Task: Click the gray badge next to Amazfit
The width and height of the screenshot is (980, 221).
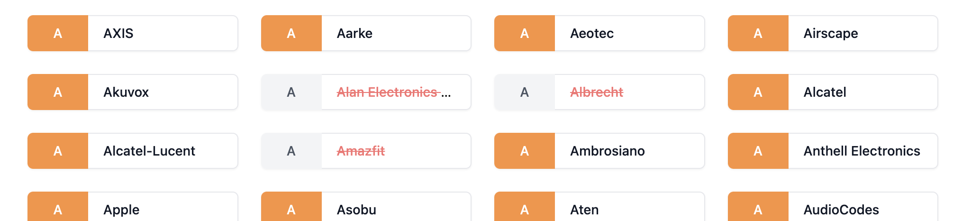Action: (x=291, y=151)
